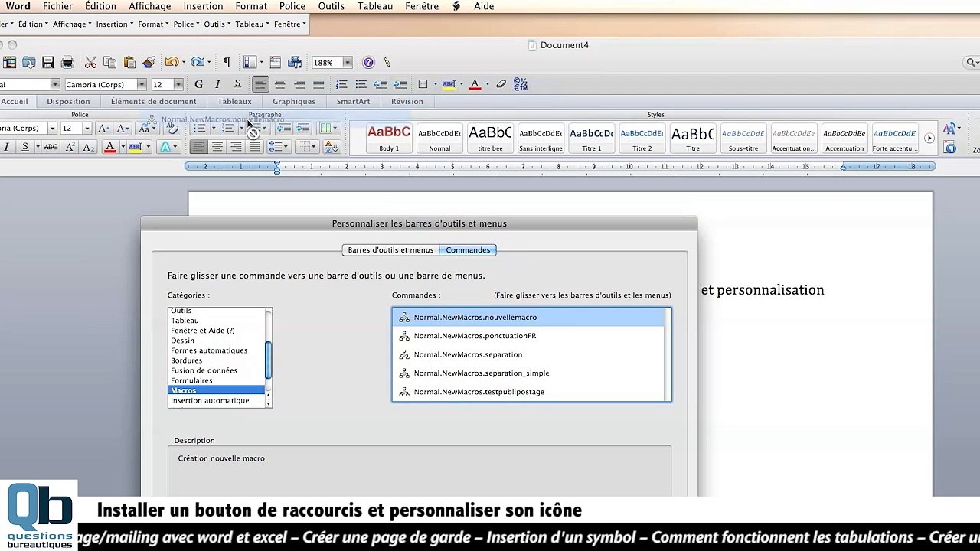Image resolution: width=980 pixels, height=551 pixels.
Task: Open the Aide menu in the menu bar
Action: 484,6
